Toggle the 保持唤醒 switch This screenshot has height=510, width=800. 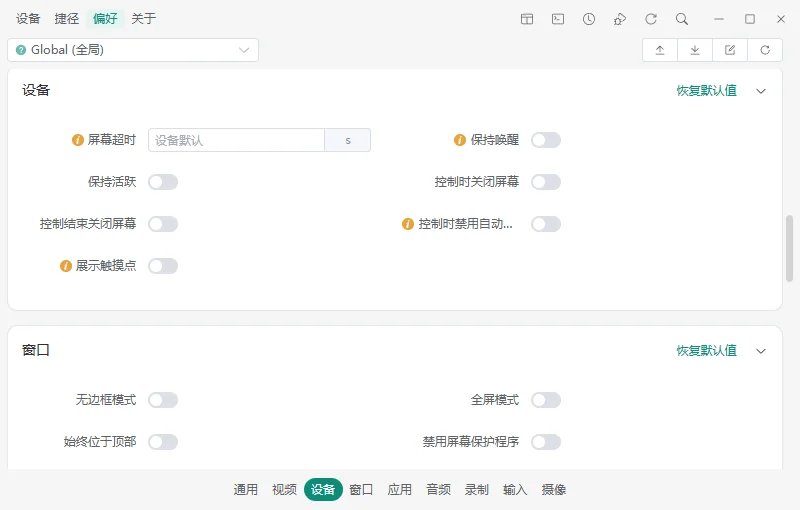click(546, 140)
